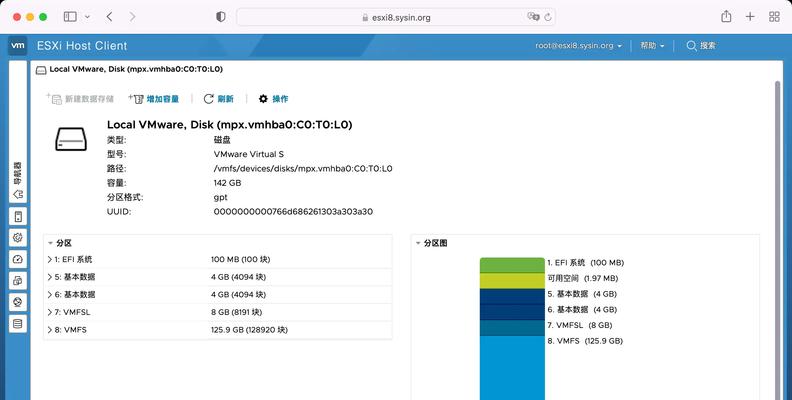Click the yellow-green free space block
This screenshot has width=792, height=400.
512,281
